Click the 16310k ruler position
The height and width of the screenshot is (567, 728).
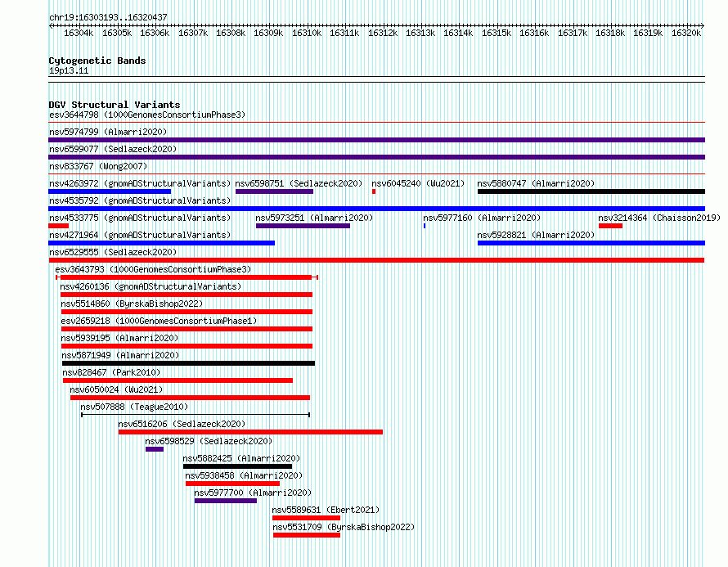click(x=307, y=34)
